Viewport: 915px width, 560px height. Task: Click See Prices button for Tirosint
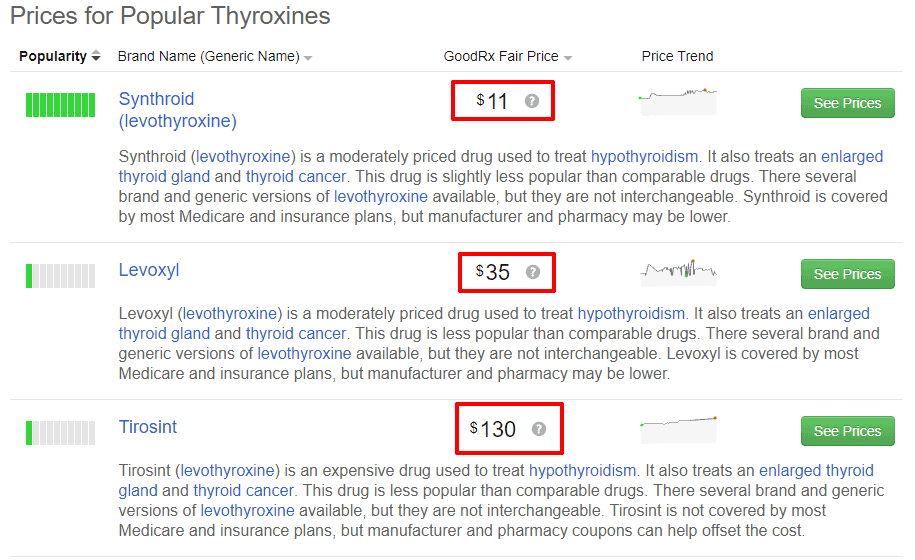pos(847,431)
